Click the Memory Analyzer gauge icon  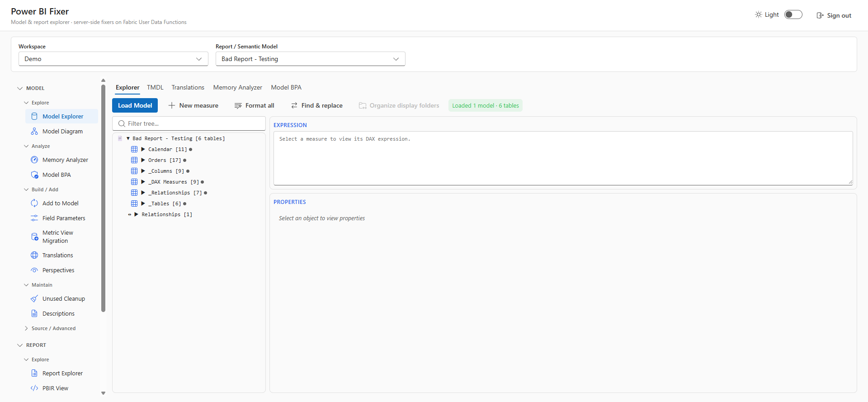click(x=34, y=160)
